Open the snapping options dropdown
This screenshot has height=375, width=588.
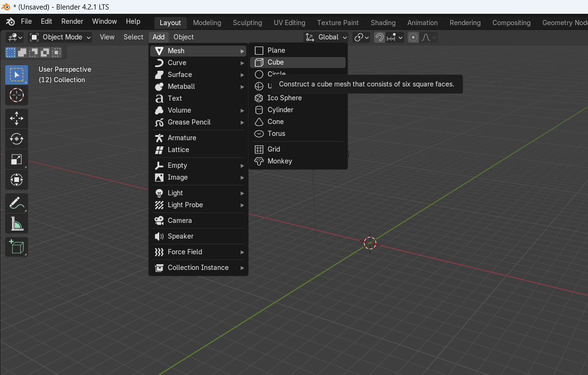[x=395, y=37]
